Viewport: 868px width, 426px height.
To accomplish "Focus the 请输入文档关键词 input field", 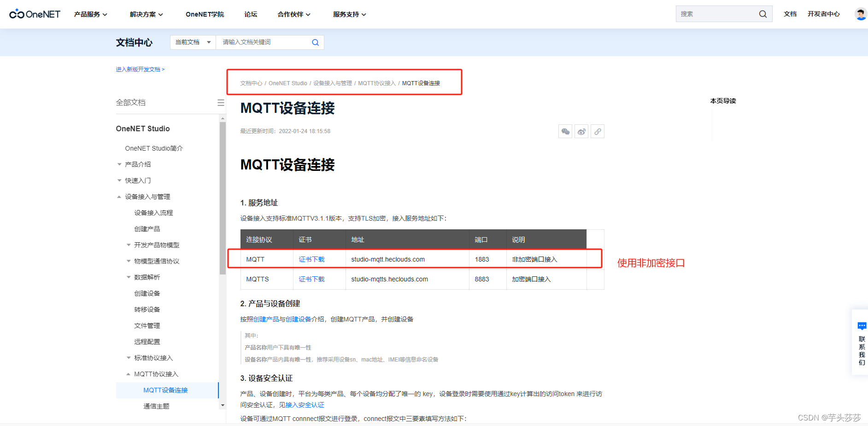I will coord(264,42).
